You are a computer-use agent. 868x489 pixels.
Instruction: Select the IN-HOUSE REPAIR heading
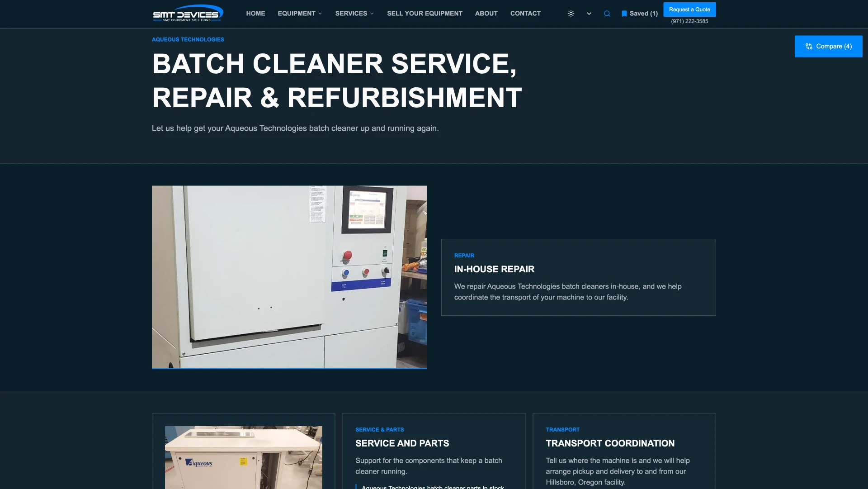coord(494,269)
